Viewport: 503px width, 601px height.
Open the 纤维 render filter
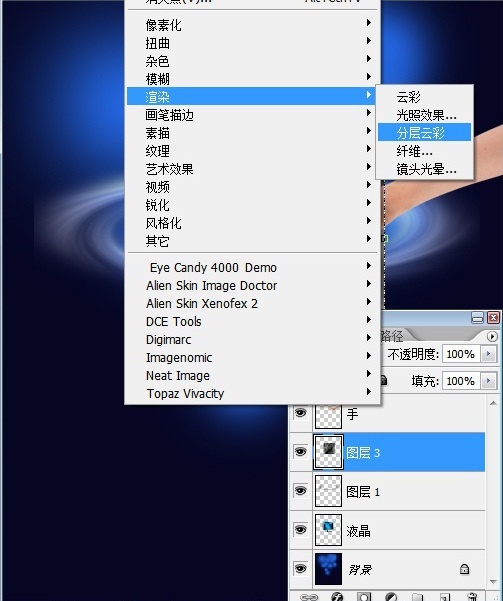point(424,151)
